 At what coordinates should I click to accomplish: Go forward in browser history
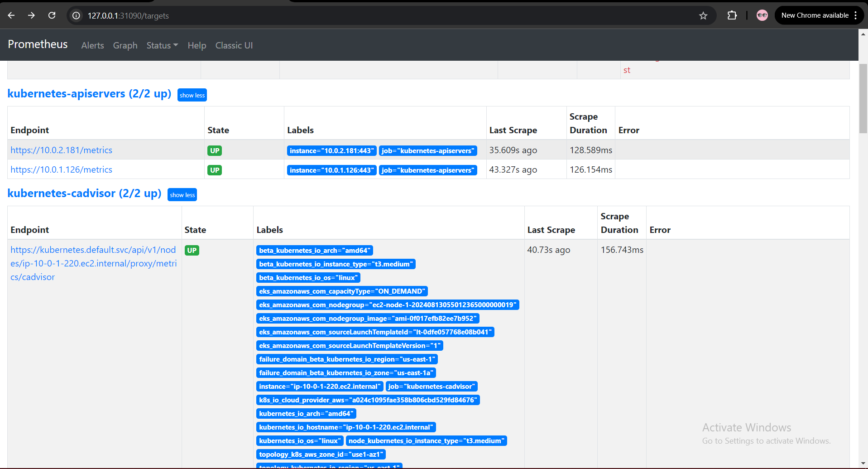click(31, 15)
